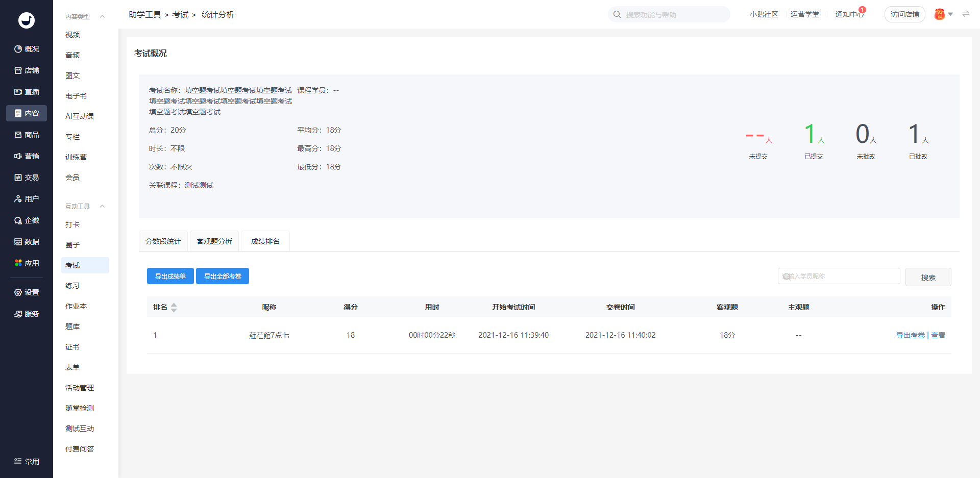
Task: Click the 营销 marketing megaphone icon
Action: tap(18, 156)
